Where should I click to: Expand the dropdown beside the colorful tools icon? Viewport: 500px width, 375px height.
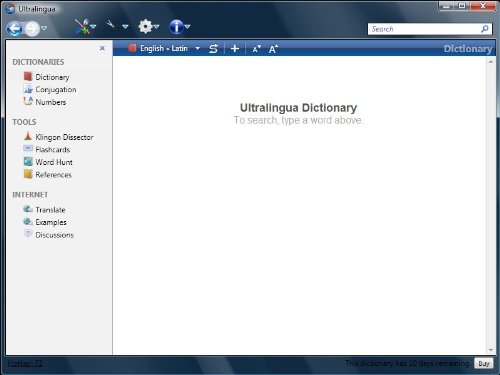pos(93,27)
